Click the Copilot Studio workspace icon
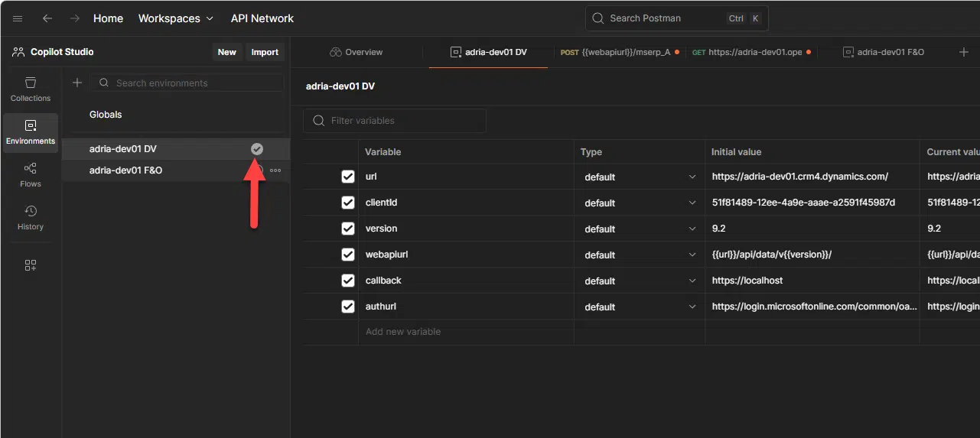The width and height of the screenshot is (980, 438). (x=18, y=52)
